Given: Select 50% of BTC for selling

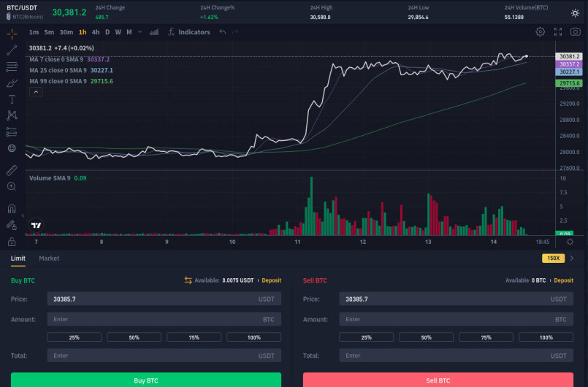Looking at the screenshot, I should click(427, 337).
